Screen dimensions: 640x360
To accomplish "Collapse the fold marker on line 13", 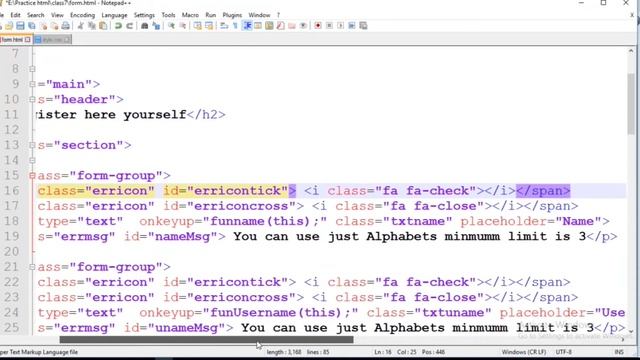I will tap(32, 145).
